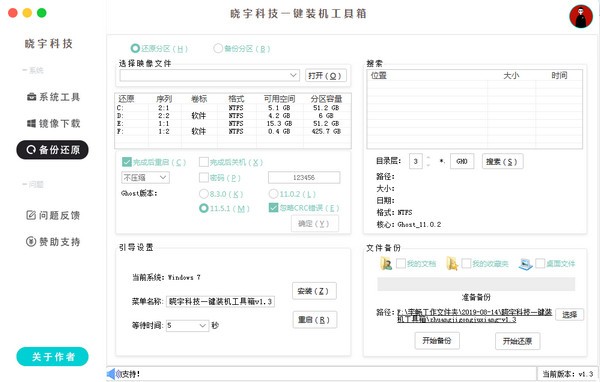
Task: Click the 开始备份 button
Action: (437, 340)
